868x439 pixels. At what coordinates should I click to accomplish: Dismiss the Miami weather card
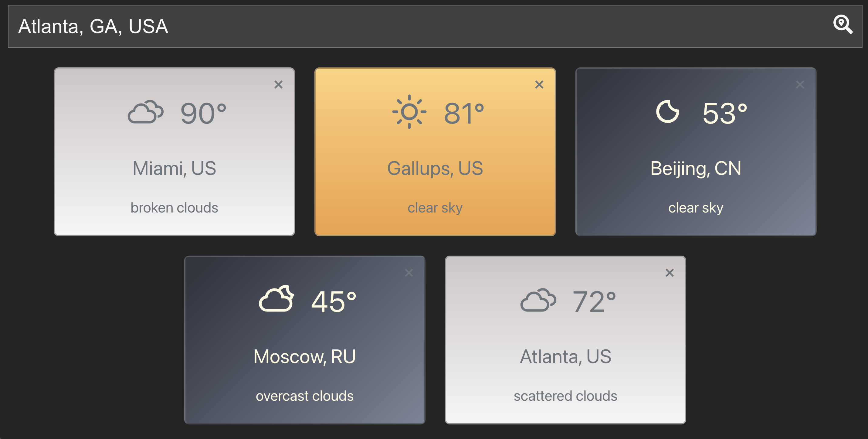[279, 85]
